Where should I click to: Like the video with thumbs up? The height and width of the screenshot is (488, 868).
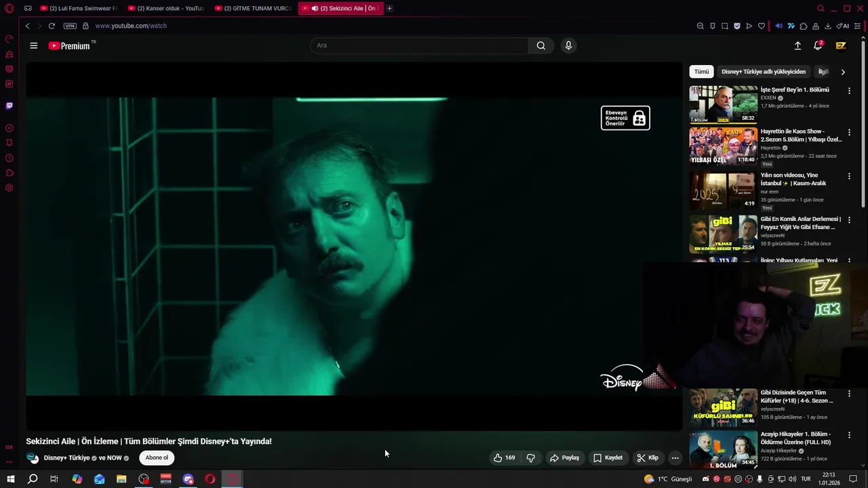tap(504, 457)
